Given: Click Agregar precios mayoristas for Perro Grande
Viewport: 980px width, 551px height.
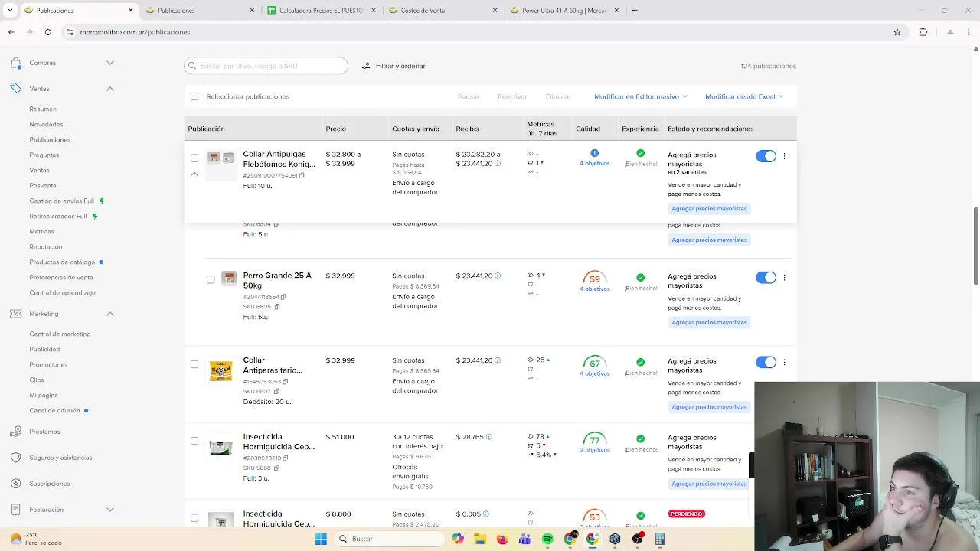Looking at the screenshot, I should point(709,322).
